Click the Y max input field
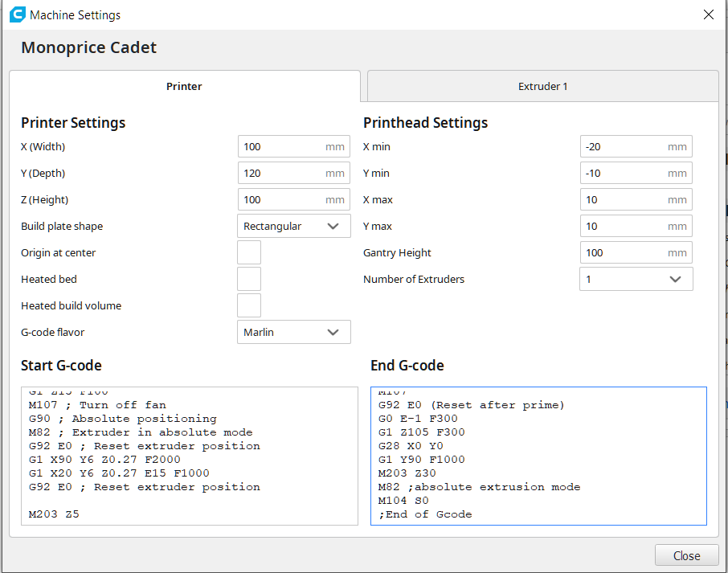Viewport: 728px width, 573px height. coord(636,226)
